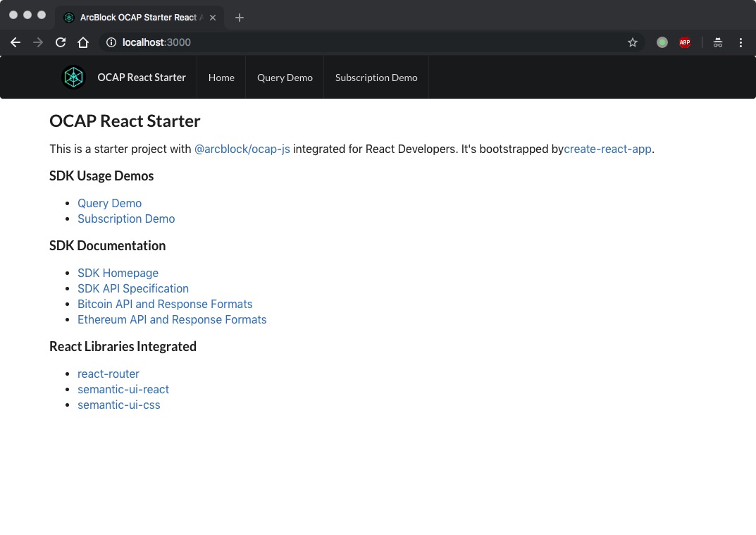Open the incognito profile icon
This screenshot has width=756, height=535.
click(x=718, y=42)
